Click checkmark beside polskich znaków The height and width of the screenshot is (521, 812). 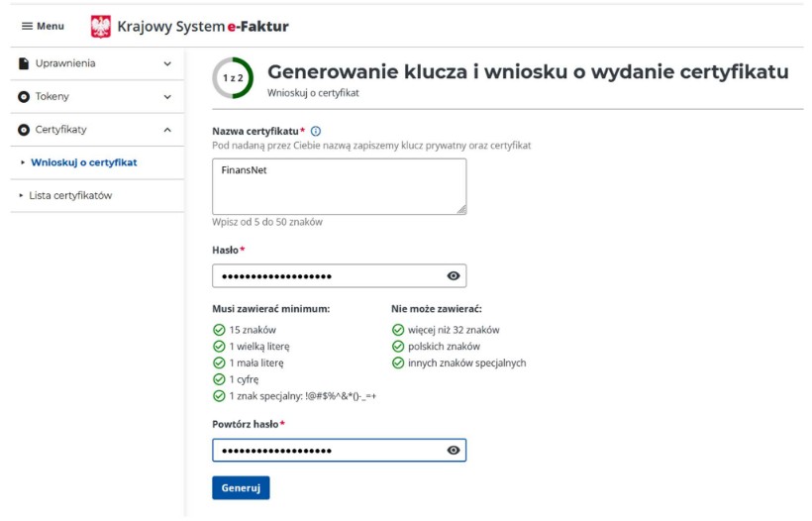click(398, 347)
